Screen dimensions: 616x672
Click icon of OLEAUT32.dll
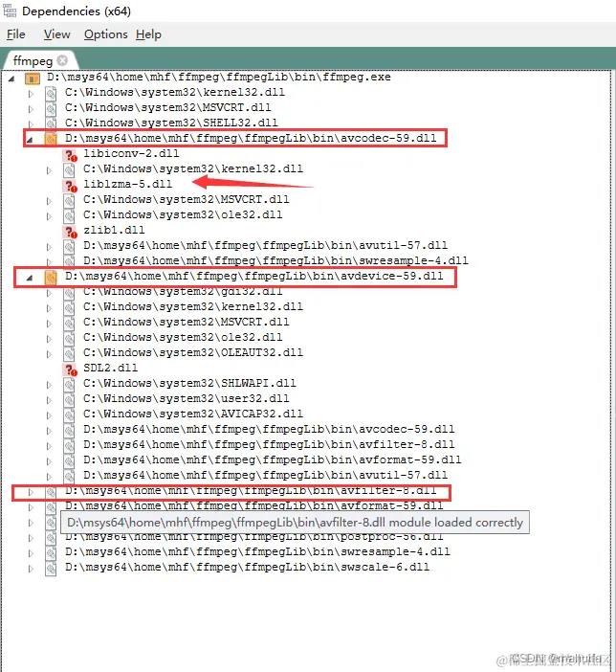pyautogui.click(x=69, y=353)
